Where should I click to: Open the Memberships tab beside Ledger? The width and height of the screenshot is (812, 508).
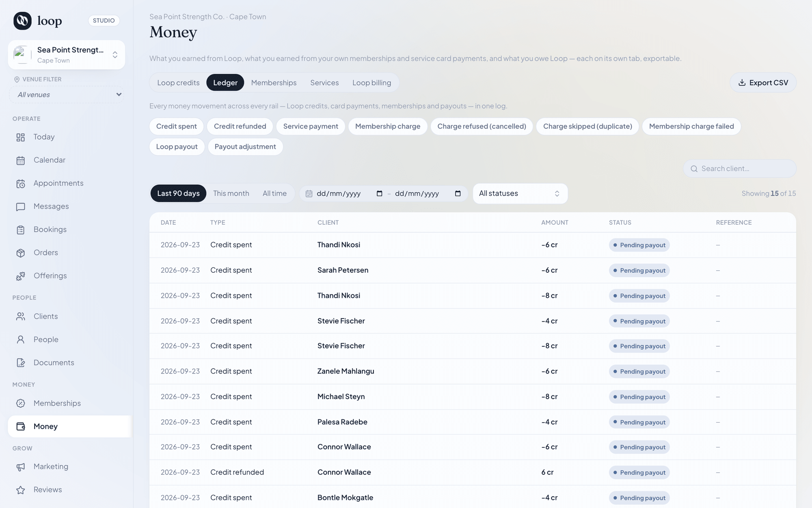point(274,83)
